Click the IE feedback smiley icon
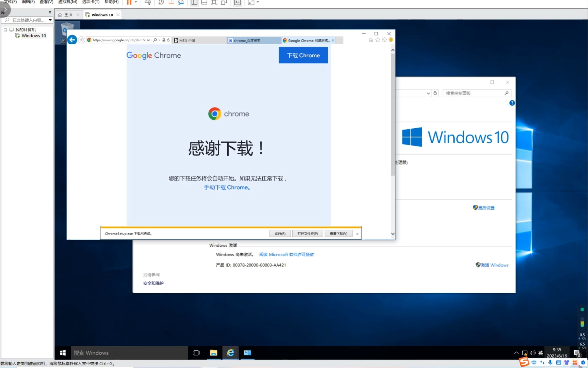 (x=391, y=40)
